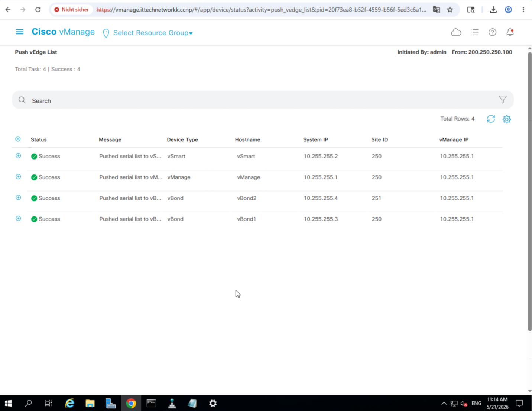Select the message 'Pushed serial list to vM...'

tap(131, 177)
